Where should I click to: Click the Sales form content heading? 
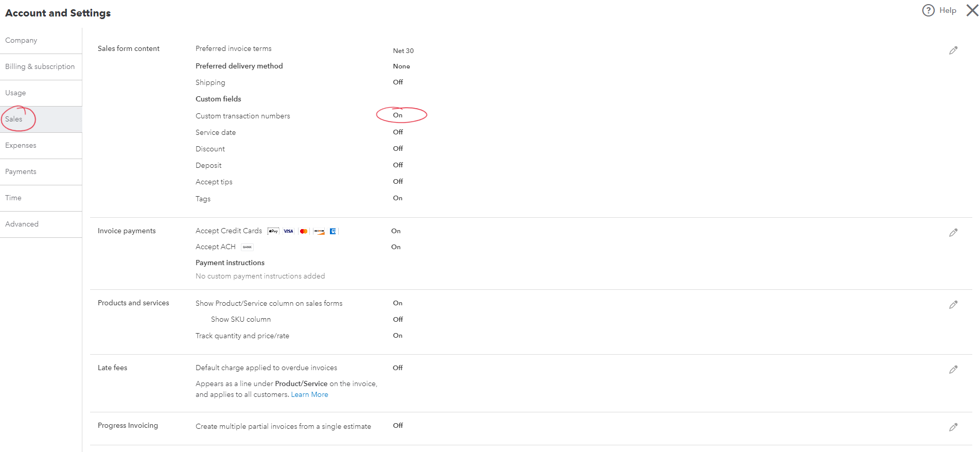click(129, 49)
